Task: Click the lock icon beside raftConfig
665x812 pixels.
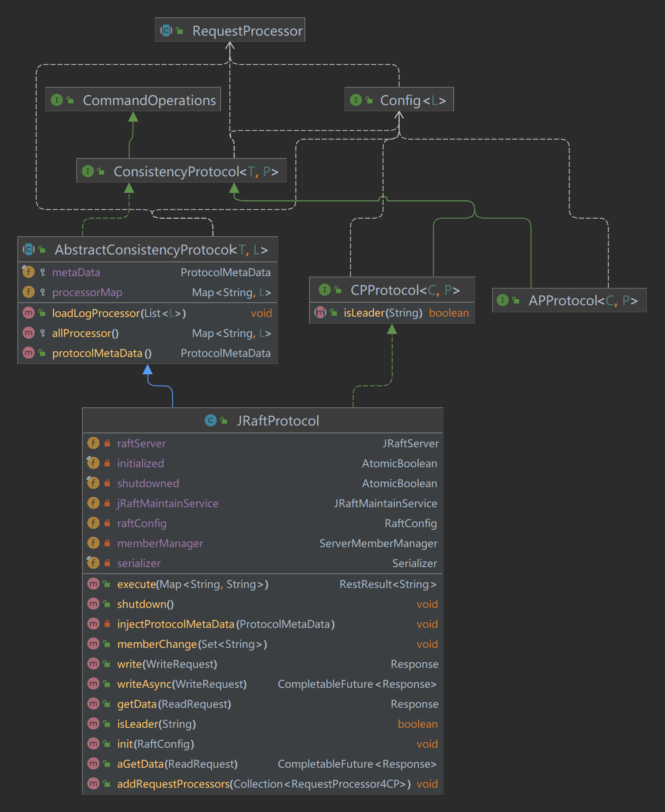Action: (107, 523)
